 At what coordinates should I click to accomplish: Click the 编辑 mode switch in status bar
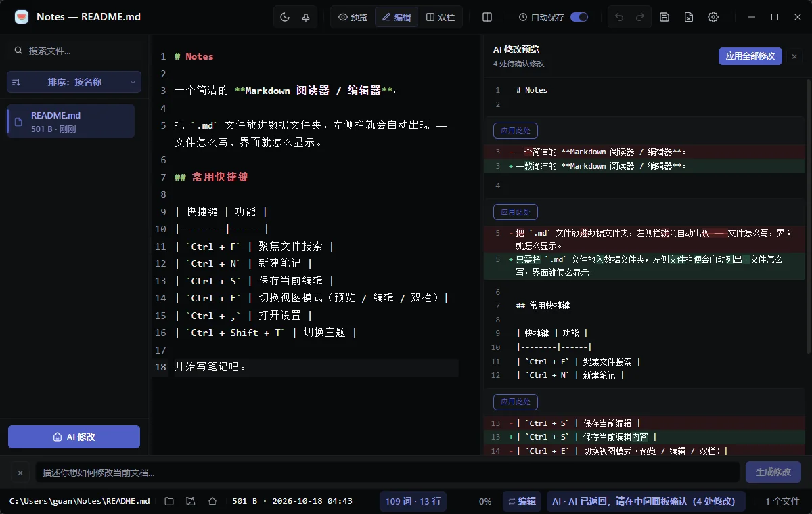coord(520,501)
